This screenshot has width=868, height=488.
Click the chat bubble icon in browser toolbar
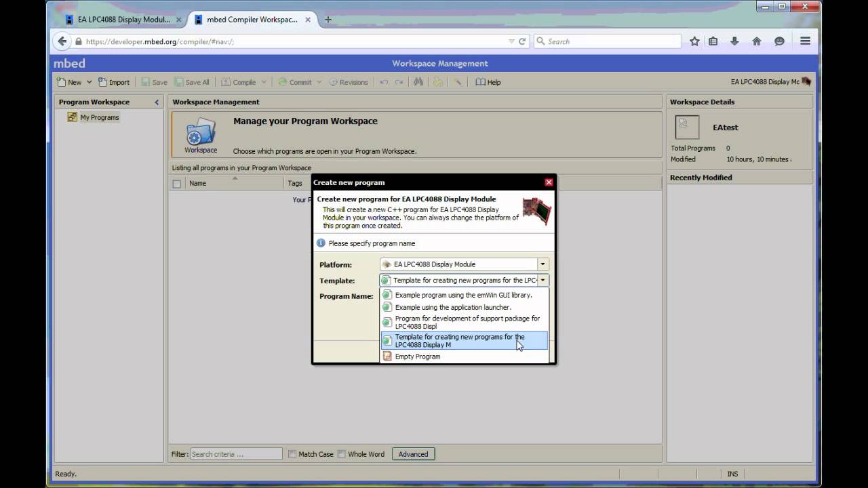click(779, 41)
